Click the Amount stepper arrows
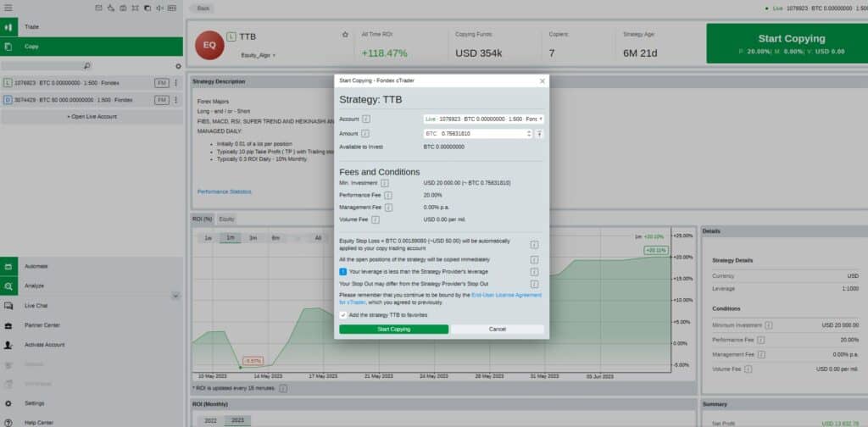868x427 pixels. (529, 133)
